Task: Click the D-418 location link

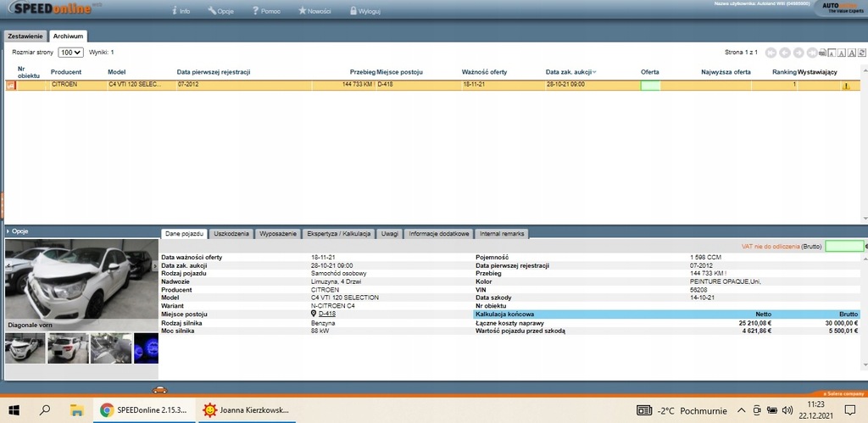Action: (x=327, y=314)
